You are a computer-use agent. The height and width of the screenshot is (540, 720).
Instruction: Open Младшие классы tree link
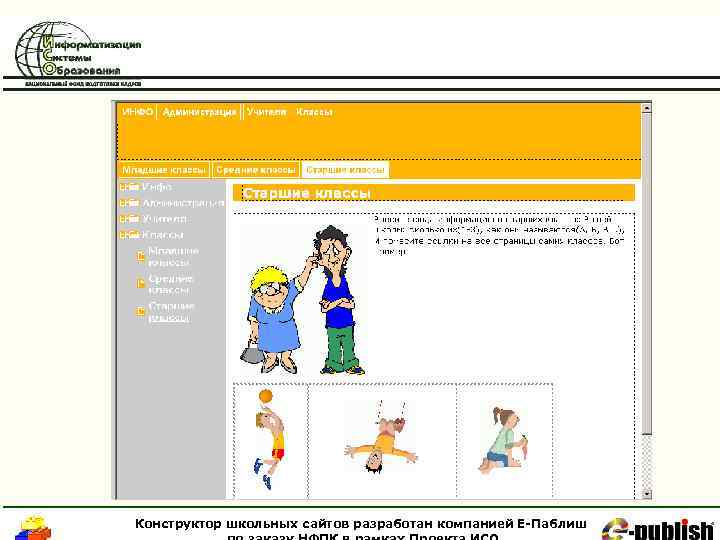(x=173, y=257)
